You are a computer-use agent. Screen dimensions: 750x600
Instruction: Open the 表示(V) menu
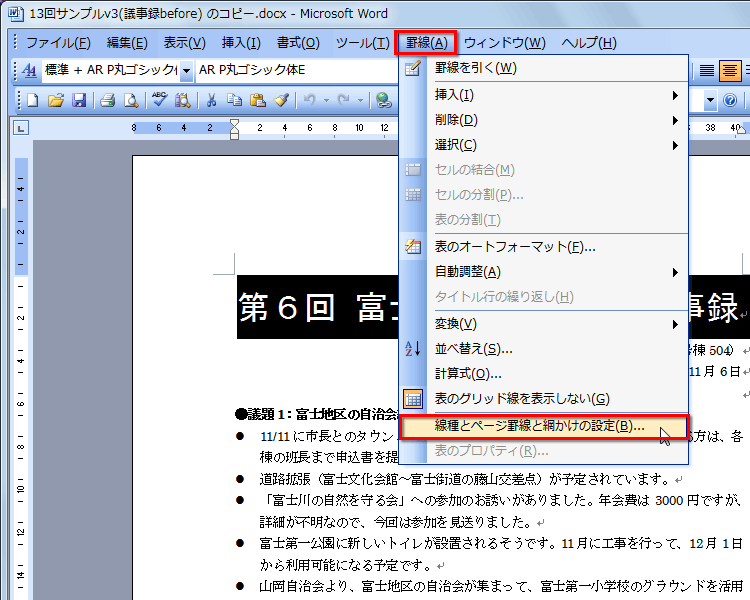tap(185, 43)
